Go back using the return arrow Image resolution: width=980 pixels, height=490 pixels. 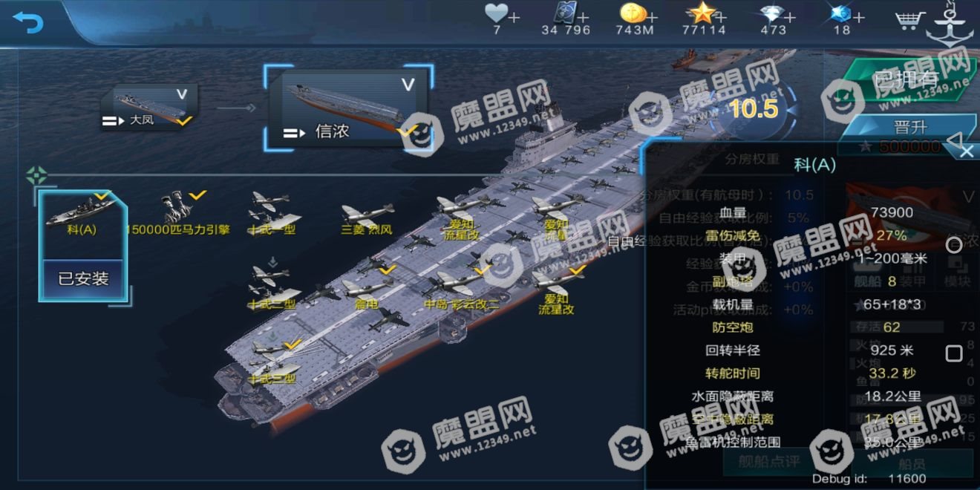pos(27,22)
